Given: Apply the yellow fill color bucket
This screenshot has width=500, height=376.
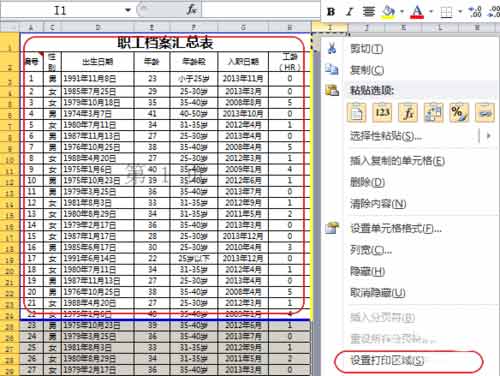Looking at the screenshot, I should [x=388, y=12].
